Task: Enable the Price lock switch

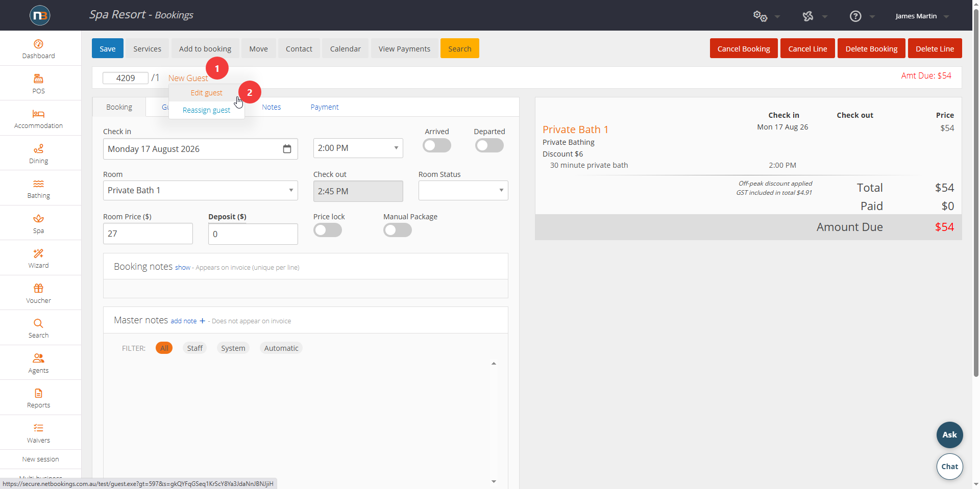Action: point(328,230)
